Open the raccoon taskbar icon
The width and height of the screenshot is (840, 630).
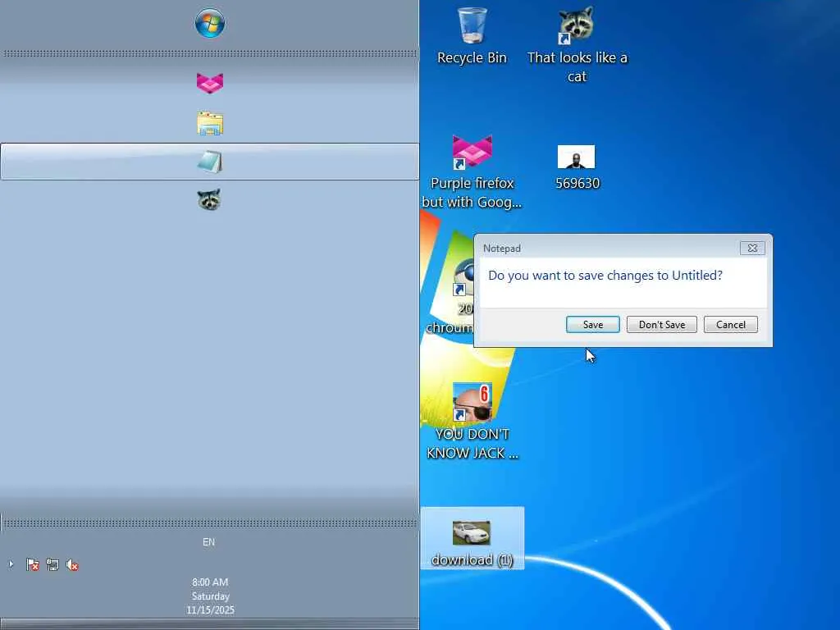209,199
